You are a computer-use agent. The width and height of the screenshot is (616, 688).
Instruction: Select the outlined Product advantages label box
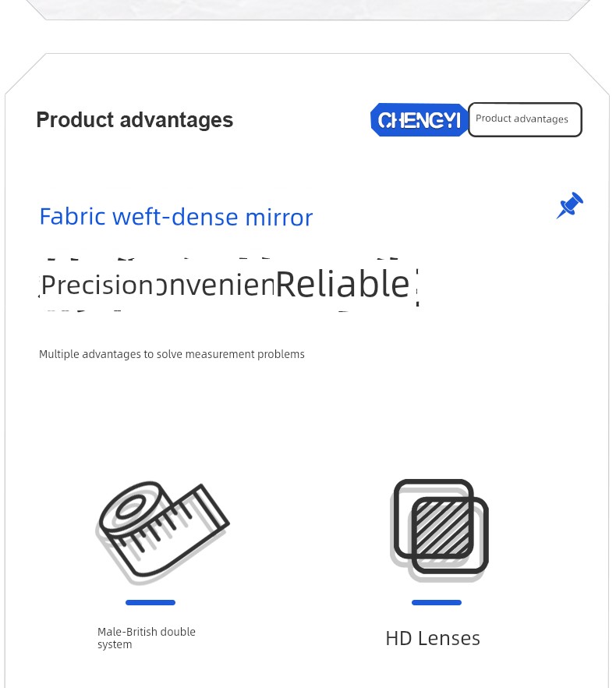point(525,119)
